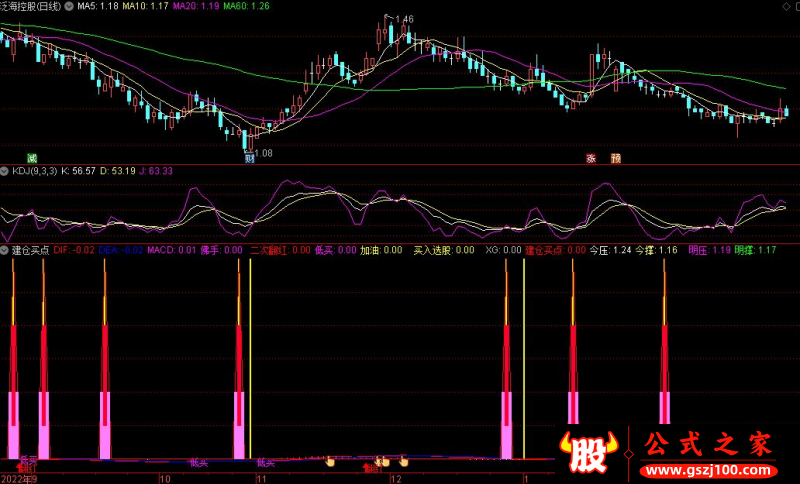Screen dimensions: 800x484
Task: Click the KDJ(9,3,3) indicator name
Action: click(x=34, y=171)
